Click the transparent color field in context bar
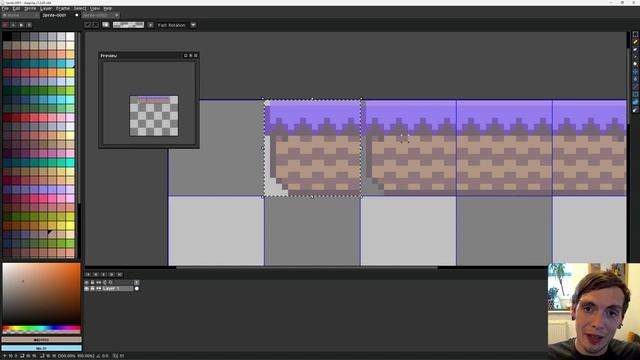The height and width of the screenshot is (360, 640). [129, 25]
